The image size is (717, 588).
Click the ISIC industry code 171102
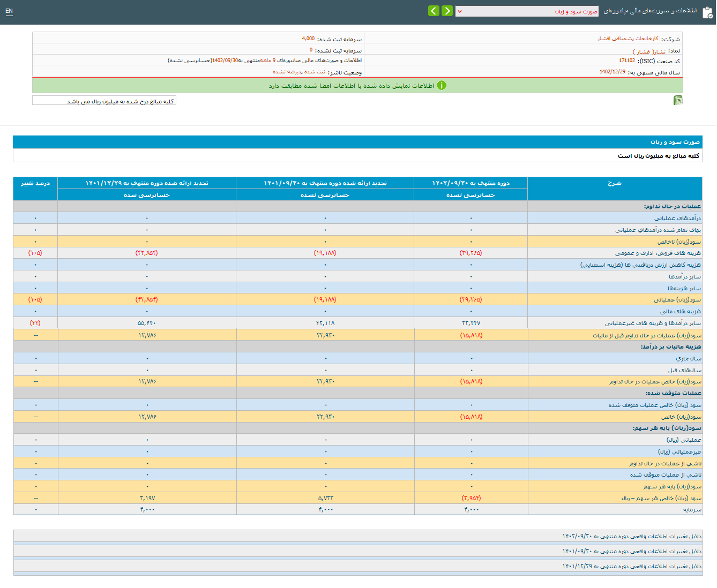pyautogui.click(x=626, y=61)
